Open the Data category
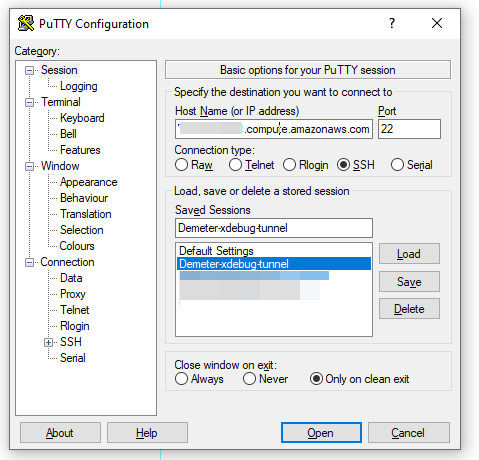Screen dimensions: 479x460 coord(71,278)
